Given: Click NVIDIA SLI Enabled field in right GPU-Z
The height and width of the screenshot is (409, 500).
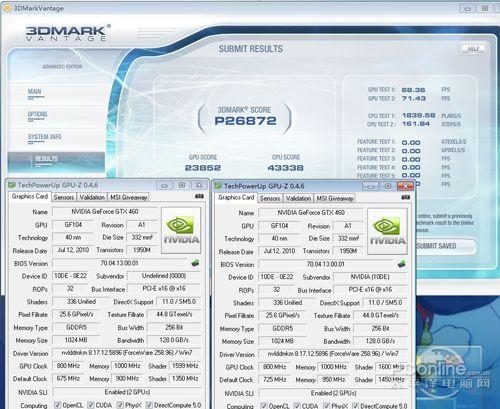Looking at the screenshot, I should (333, 393).
